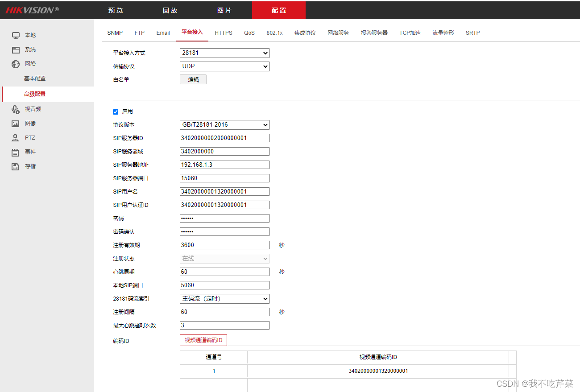Click the SIP服务器端口 field 15060
This screenshot has height=392, width=580.
pyautogui.click(x=225, y=178)
